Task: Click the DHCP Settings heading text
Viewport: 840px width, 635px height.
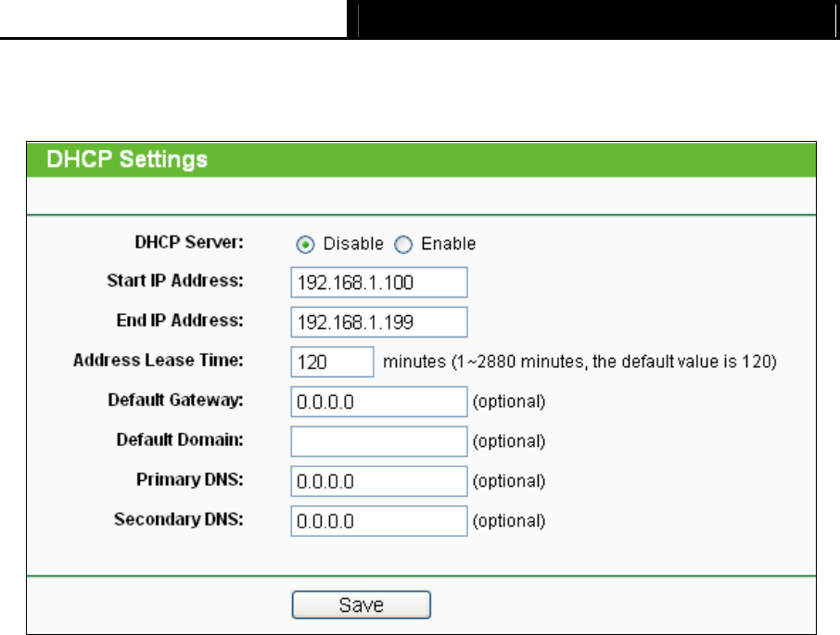Action: [x=127, y=159]
